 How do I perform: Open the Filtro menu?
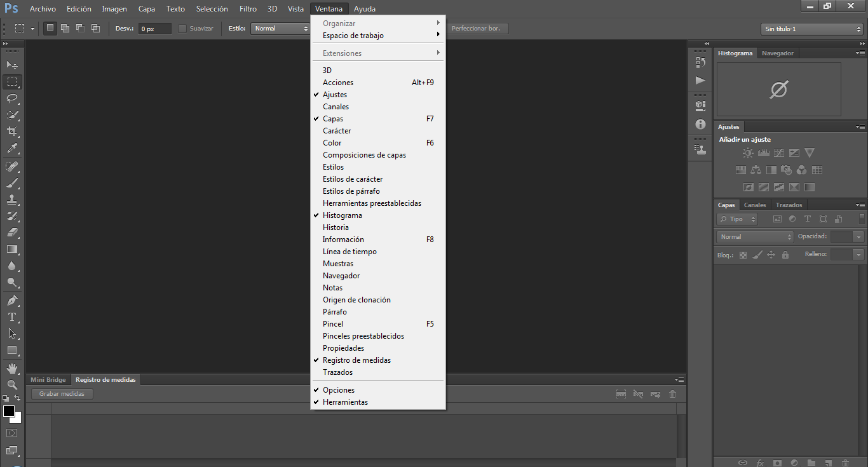(x=248, y=9)
